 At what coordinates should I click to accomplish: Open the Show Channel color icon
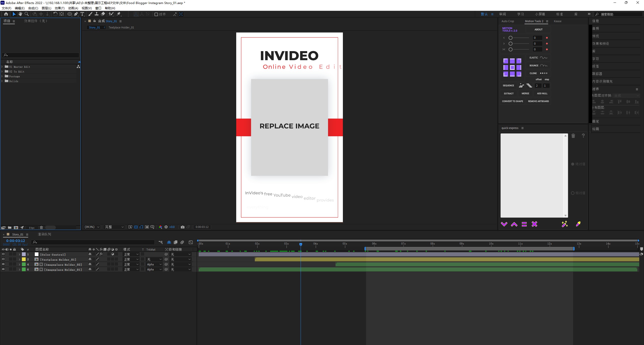(160, 227)
